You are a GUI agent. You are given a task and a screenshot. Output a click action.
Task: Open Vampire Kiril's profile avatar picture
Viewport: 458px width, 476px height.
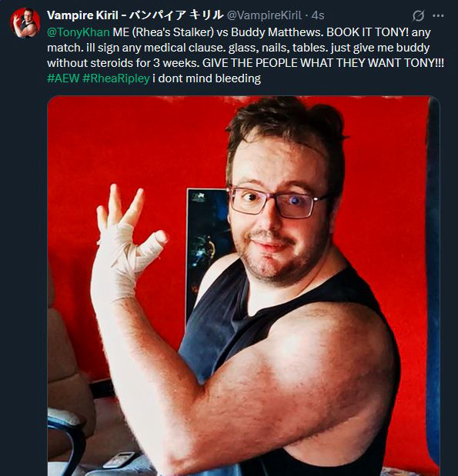[25, 23]
